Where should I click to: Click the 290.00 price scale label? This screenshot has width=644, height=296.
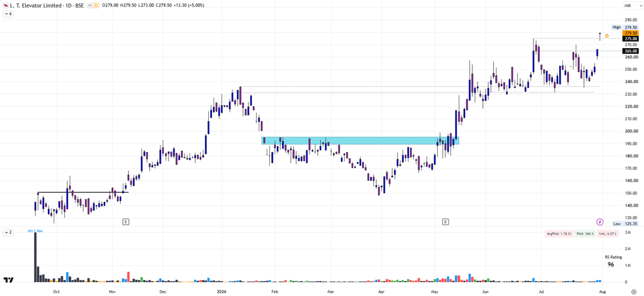(x=631, y=20)
